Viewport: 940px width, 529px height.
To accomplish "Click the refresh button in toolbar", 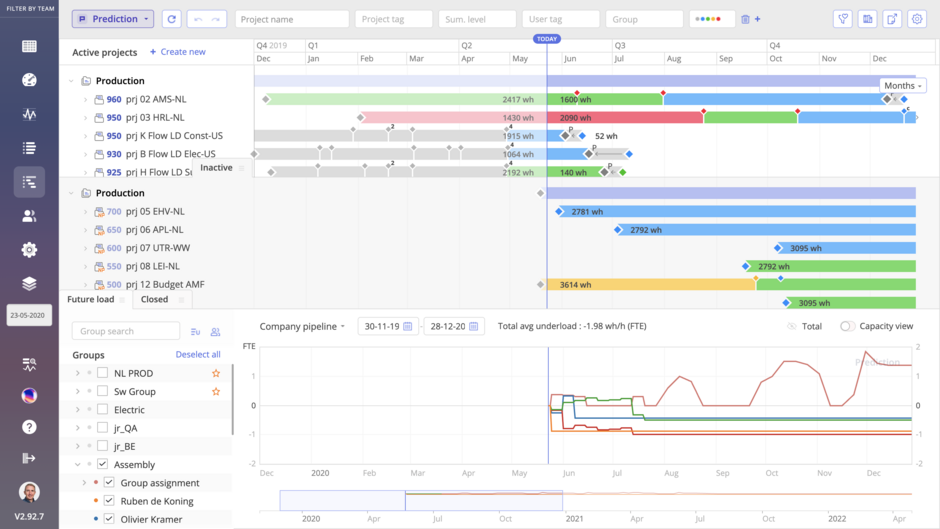I will 171,19.
